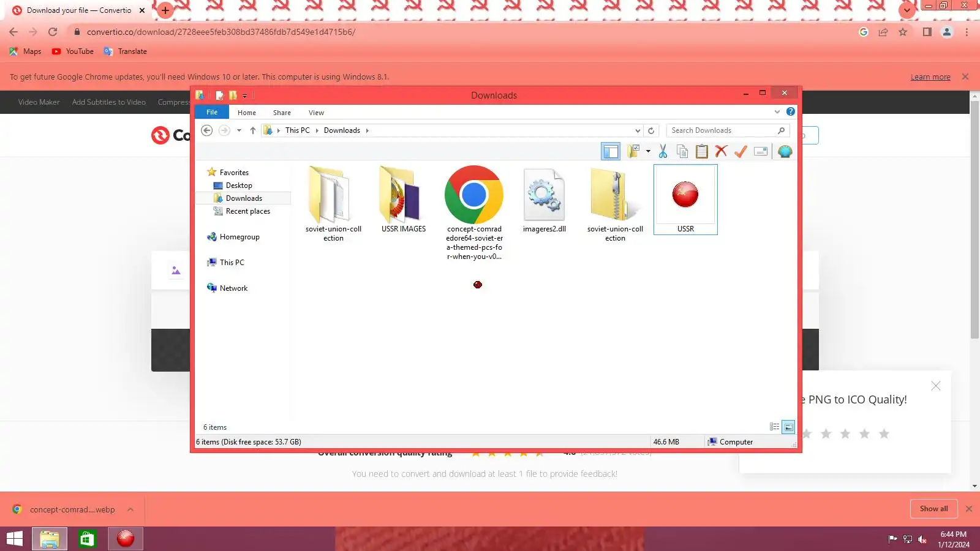
Task: Click the Chrome address bar URL
Action: pyautogui.click(x=221, y=32)
